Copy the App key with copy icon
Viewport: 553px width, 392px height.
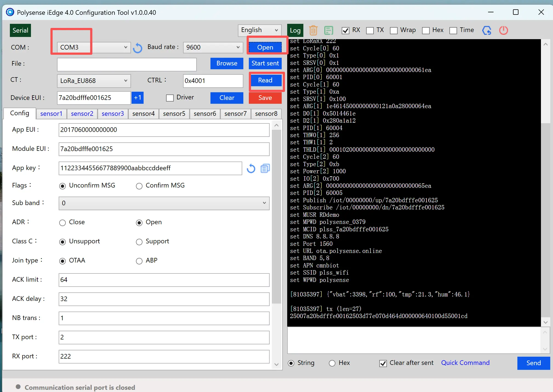[265, 168]
